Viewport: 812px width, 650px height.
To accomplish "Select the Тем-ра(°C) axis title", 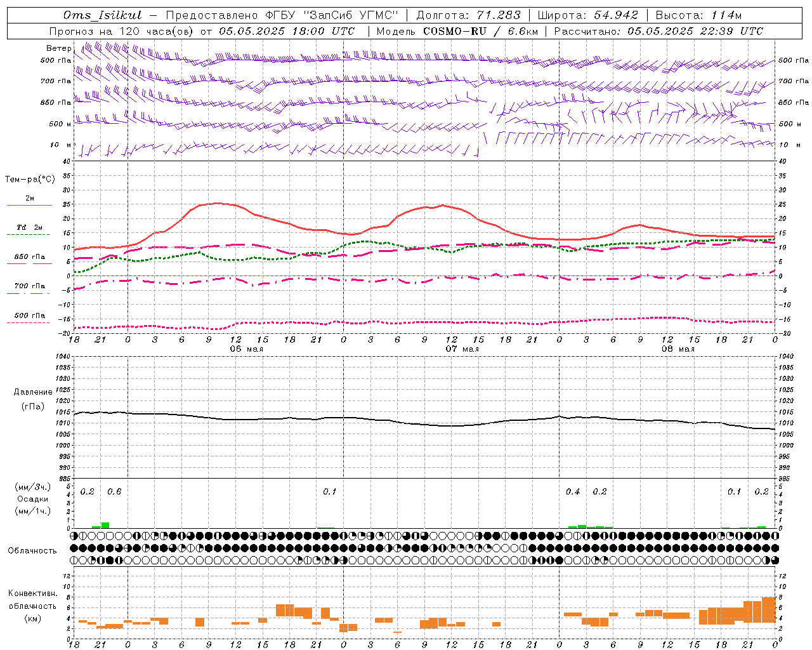I will point(30,180).
